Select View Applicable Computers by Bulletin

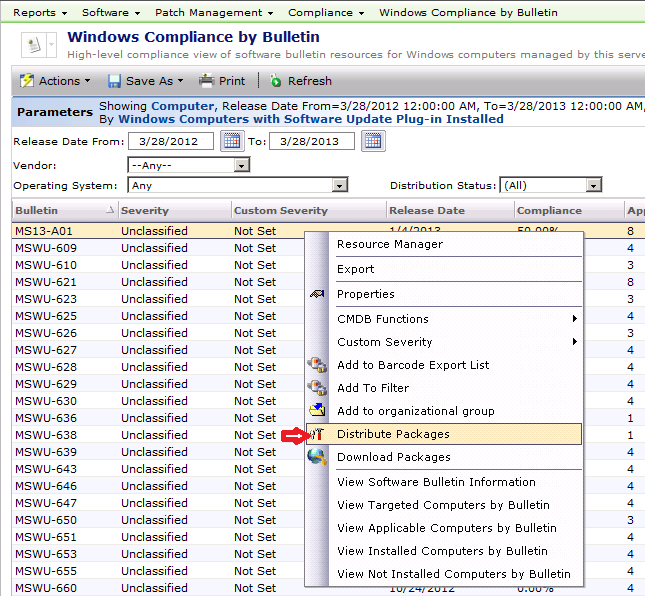[447, 528]
